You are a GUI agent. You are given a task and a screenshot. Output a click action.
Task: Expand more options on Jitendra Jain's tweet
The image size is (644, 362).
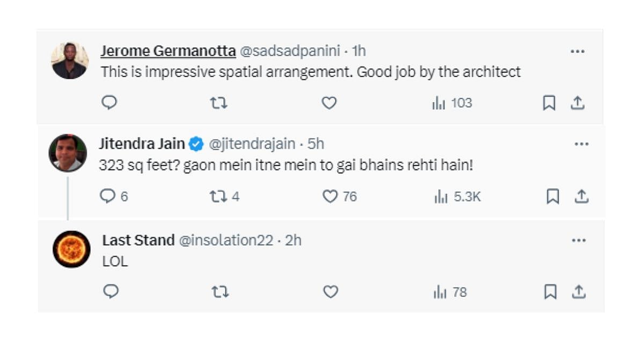[582, 144]
